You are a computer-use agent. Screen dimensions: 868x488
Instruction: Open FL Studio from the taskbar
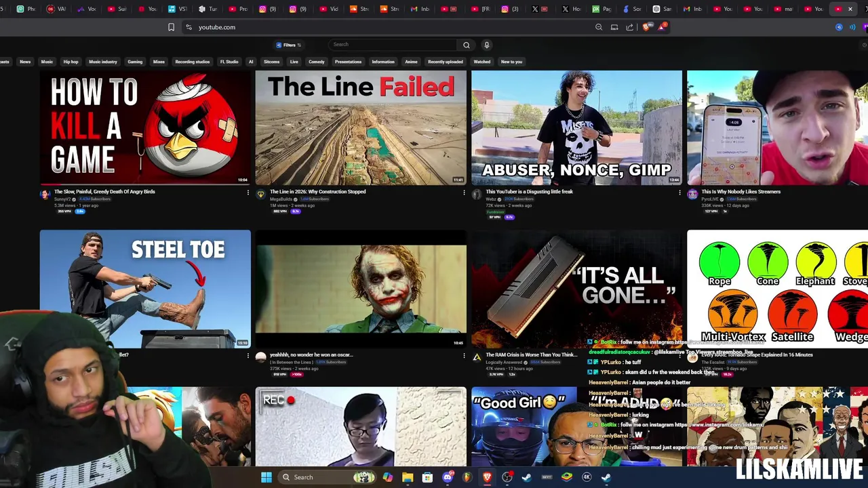pos(467,477)
